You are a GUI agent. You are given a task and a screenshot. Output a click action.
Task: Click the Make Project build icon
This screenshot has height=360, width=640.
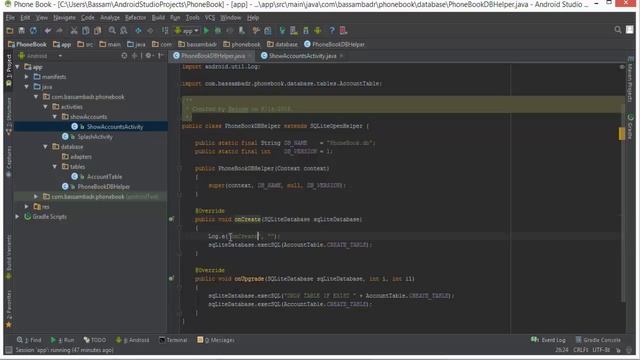click(x=165, y=31)
